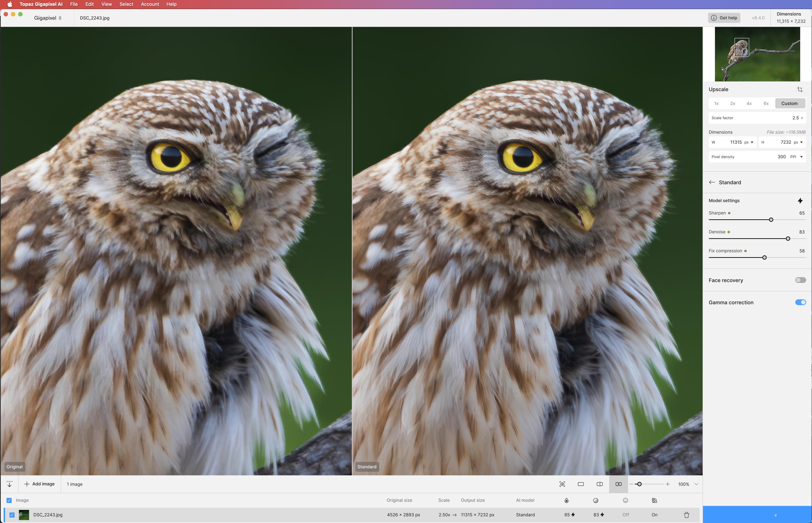The height and width of the screenshot is (523, 812).
Task: Click the crop icon next to Upscale
Action: [x=800, y=89]
